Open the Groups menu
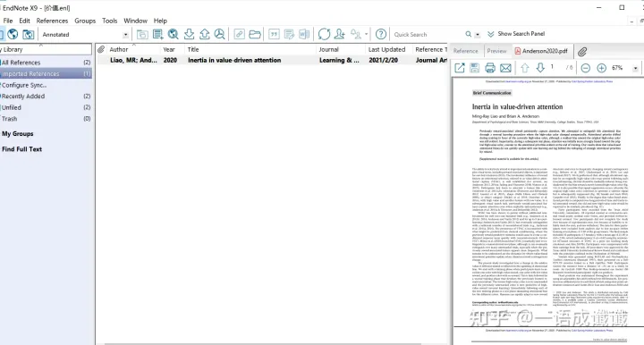This screenshot has height=345, width=644. click(x=85, y=21)
